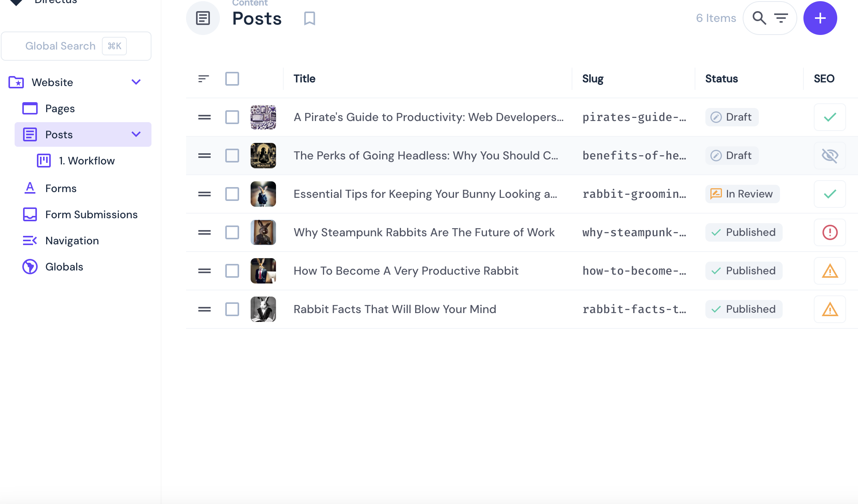Open the search icon in the header
Screen dimensions: 858x504
[x=759, y=18]
